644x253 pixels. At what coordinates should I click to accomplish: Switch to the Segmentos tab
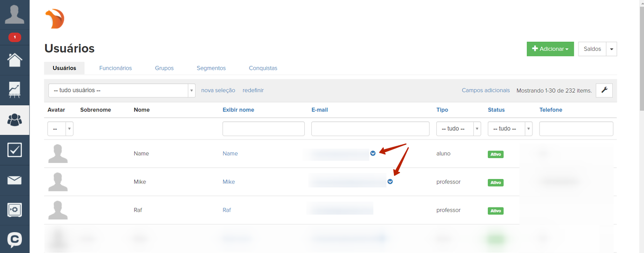(x=211, y=68)
